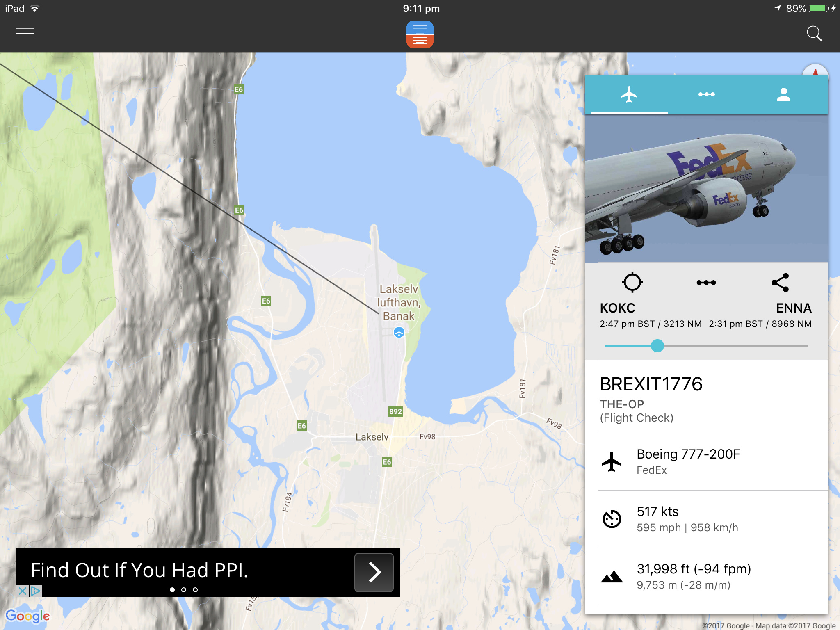Tap the route waypoints icon below photo
The image size is (840, 630).
click(x=706, y=283)
